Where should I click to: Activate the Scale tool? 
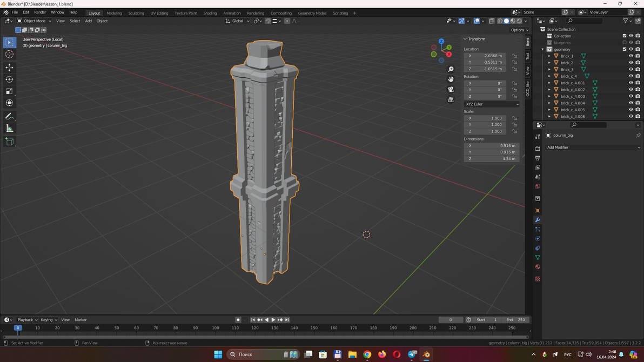click(x=9, y=91)
